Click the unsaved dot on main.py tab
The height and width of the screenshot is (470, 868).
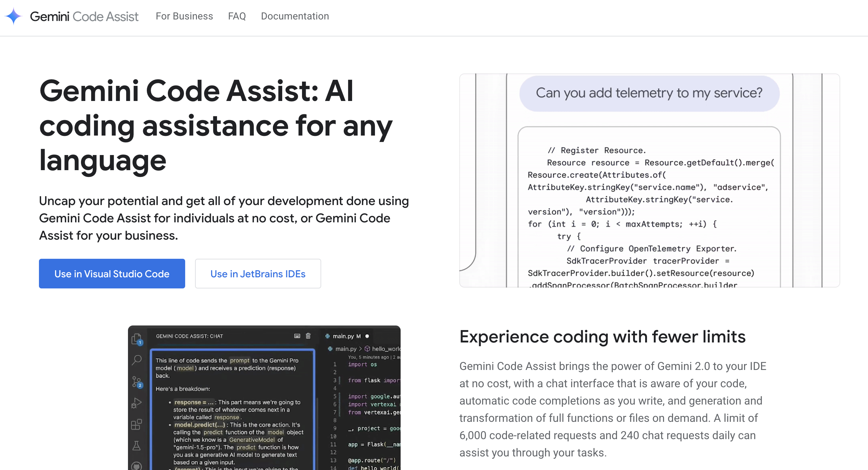tap(367, 336)
